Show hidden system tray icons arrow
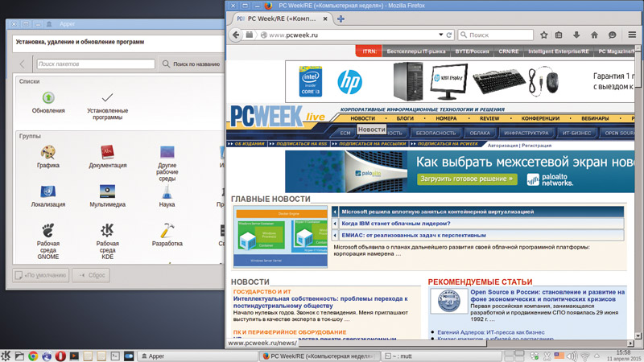This screenshot has width=644, height=362. pyautogui.click(x=597, y=356)
